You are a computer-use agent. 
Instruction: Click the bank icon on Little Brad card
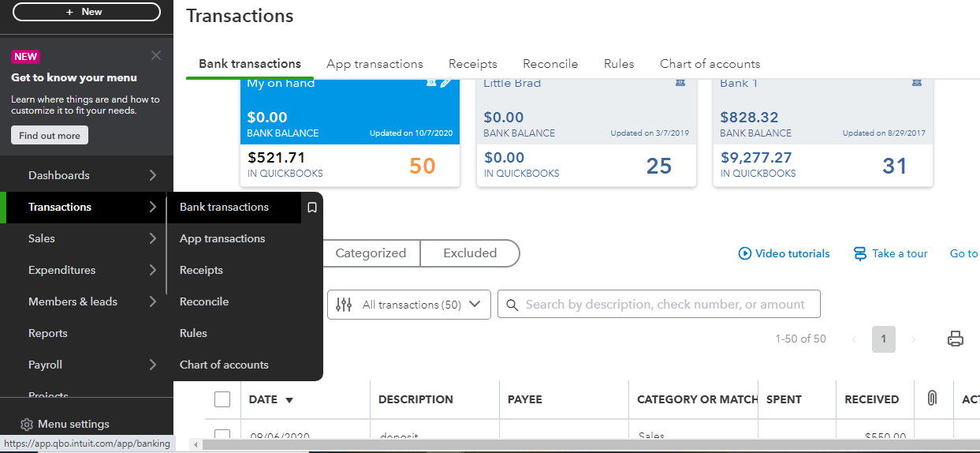pos(680,83)
